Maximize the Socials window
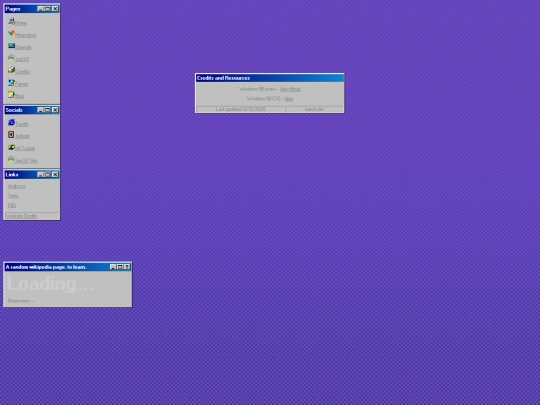540x405 pixels. point(48,110)
